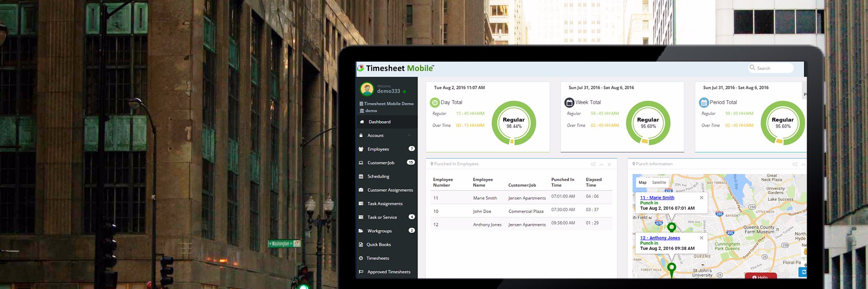
Task: Open the 12 - Anthony Jones map link
Action: click(660, 238)
